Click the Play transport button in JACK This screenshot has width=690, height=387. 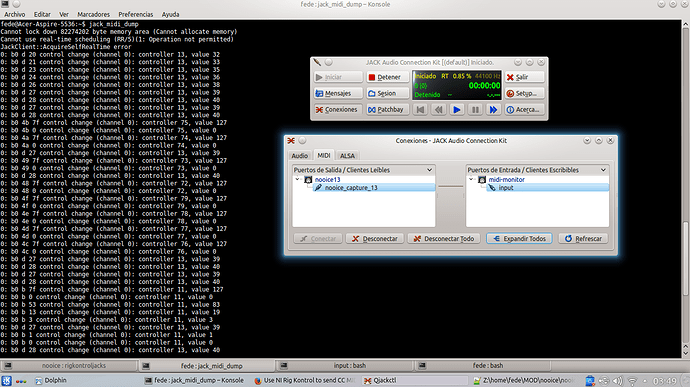[456, 110]
